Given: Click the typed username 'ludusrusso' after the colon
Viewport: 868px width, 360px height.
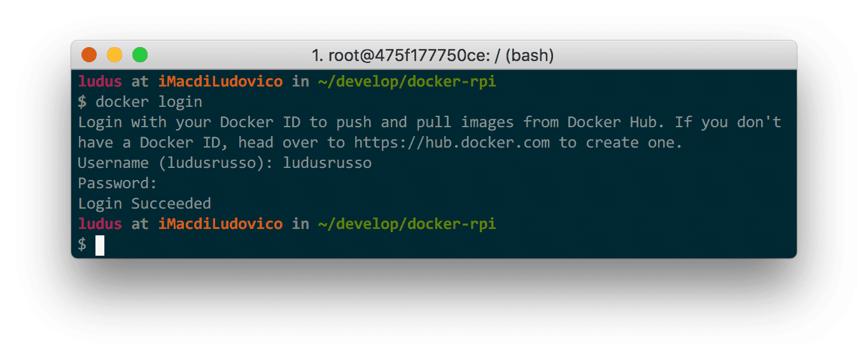Looking at the screenshot, I should (x=327, y=163).
